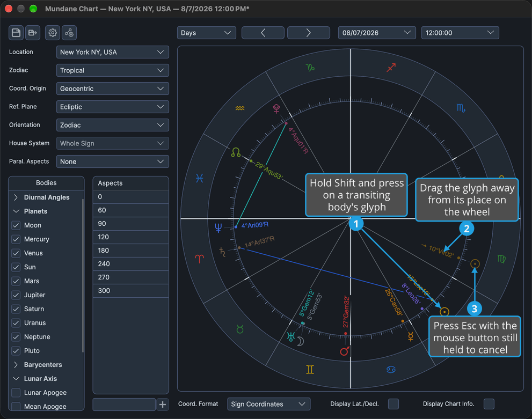This screenshot has height=419, width=532.
Task: Open the House System dropdown
Action: pyautogui.click(x=112, y=143)
